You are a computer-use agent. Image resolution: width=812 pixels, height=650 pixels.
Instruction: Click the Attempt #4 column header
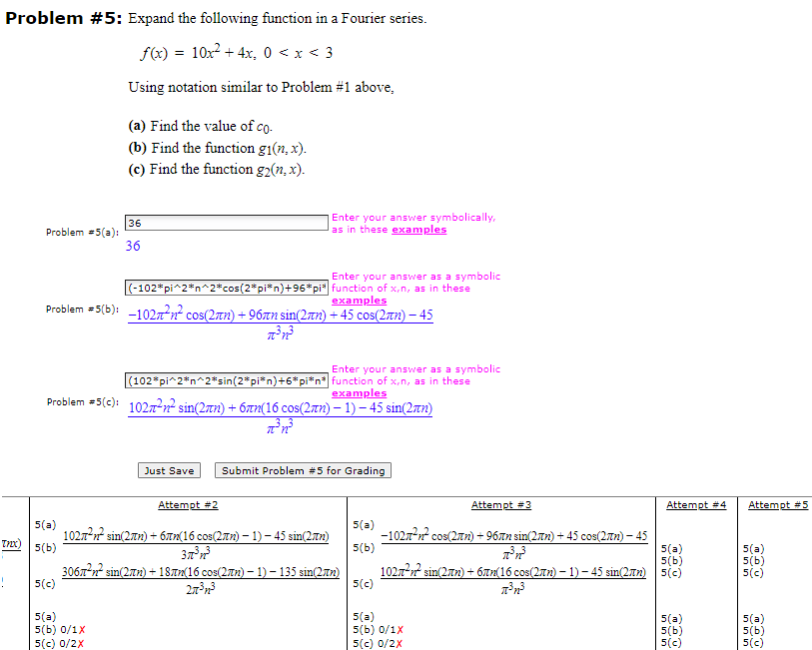click(696, 505)
